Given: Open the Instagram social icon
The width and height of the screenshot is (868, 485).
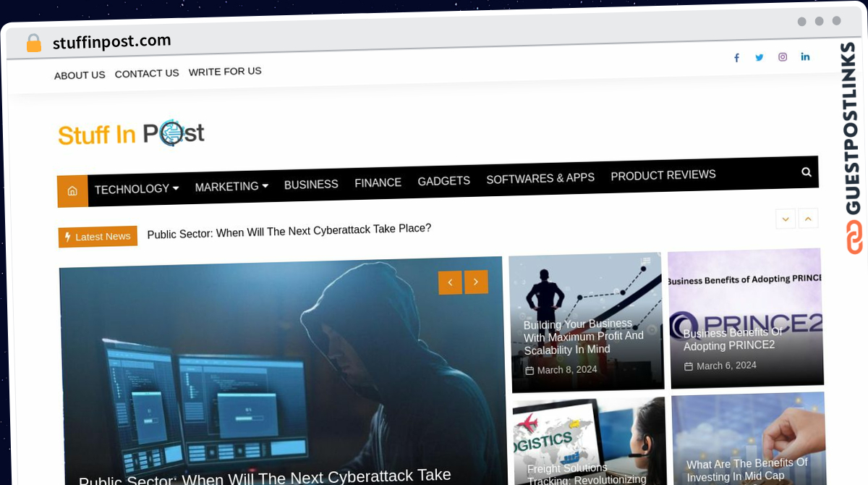Looking at the screenshot, I should [783, 56].
